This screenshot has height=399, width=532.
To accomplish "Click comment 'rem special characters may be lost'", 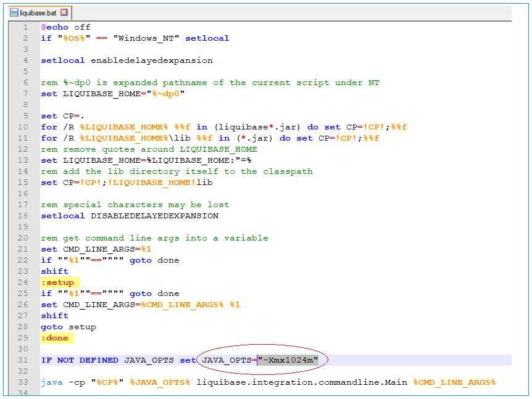I will coord(135,205).
